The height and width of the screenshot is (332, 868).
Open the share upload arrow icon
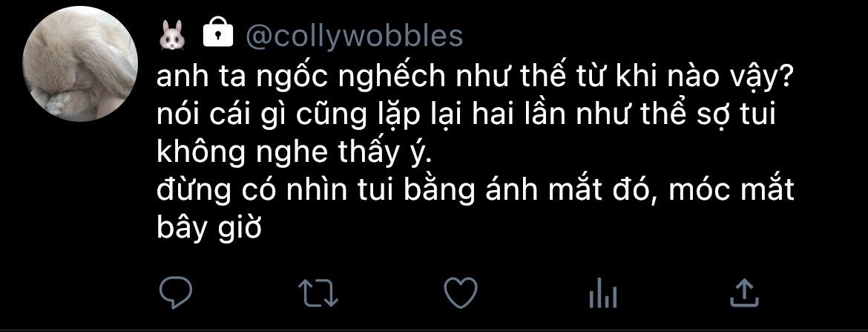pos(744,293)
